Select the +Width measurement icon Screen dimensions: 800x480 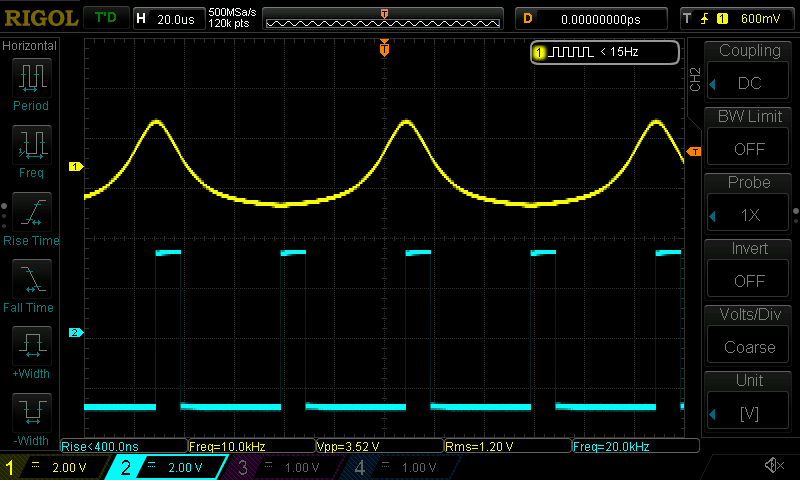point(32,345)
